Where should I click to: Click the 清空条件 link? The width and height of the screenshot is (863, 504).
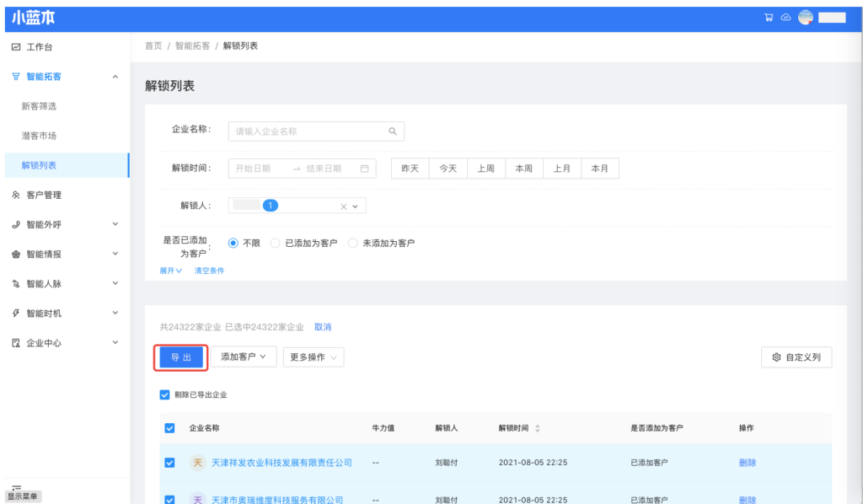coord(209,271)
